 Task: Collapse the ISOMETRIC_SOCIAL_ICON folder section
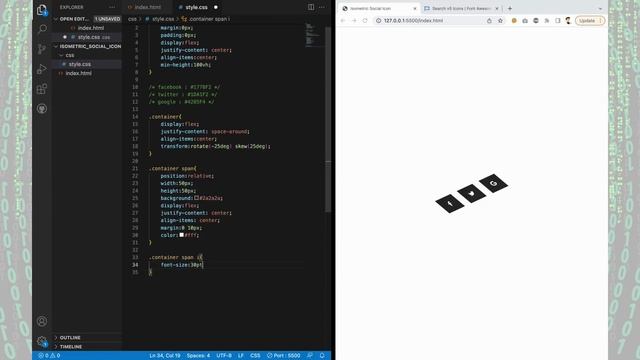tap(87, 46)
